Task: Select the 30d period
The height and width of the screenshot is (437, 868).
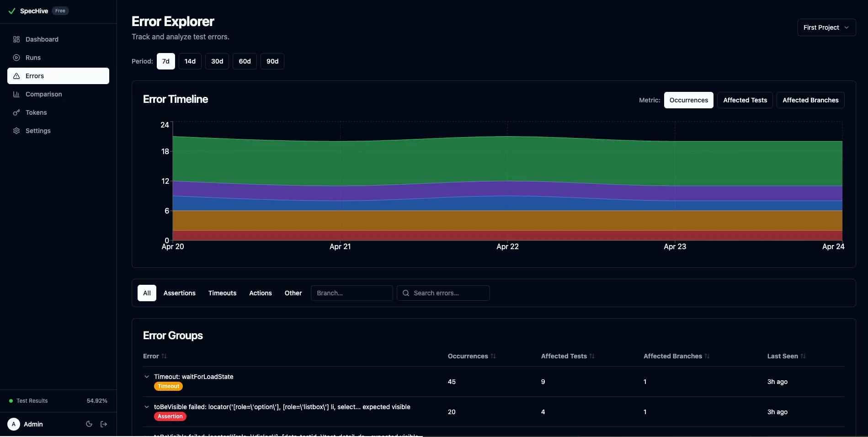Action: [217, 61]
